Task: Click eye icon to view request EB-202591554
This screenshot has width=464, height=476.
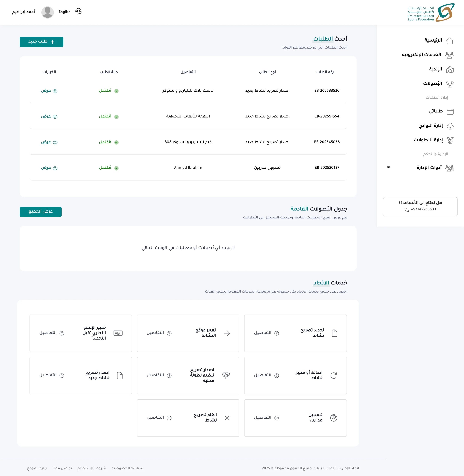Action: (x=55, y=117)
